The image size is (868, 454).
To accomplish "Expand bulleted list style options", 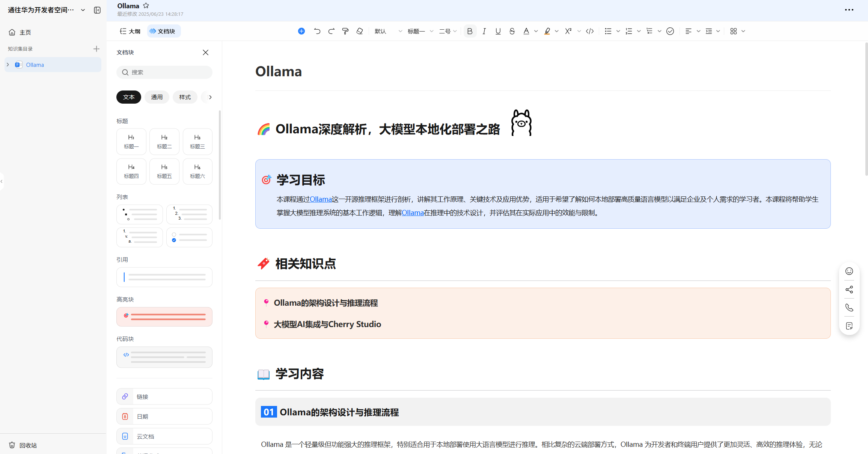I will pos(618,31).
